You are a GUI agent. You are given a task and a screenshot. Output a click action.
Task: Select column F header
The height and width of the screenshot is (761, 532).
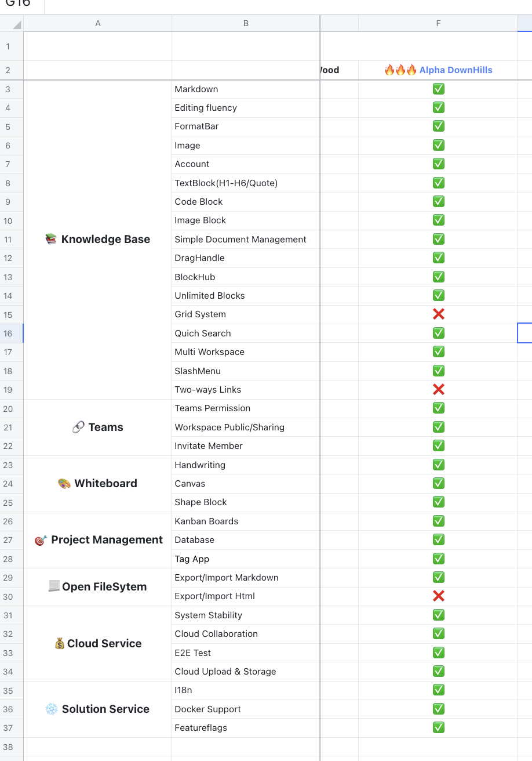(438, 23)
